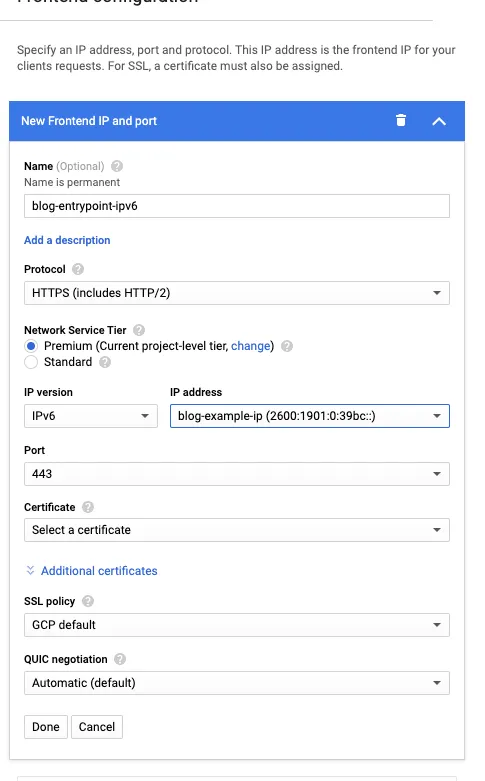Click the 'Name is permanent' hint text
The width and height of the screenshot is (485, 781).
click(72, 182)
